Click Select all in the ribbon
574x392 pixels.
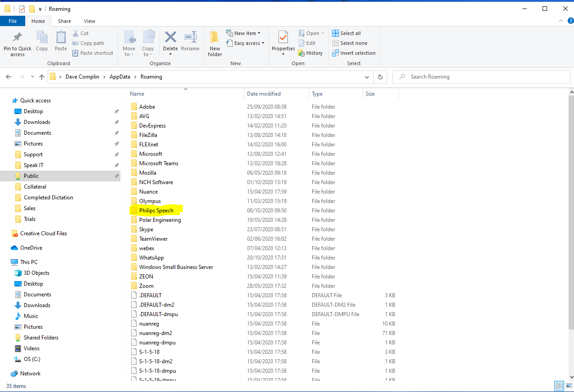(x=346, y=33)
